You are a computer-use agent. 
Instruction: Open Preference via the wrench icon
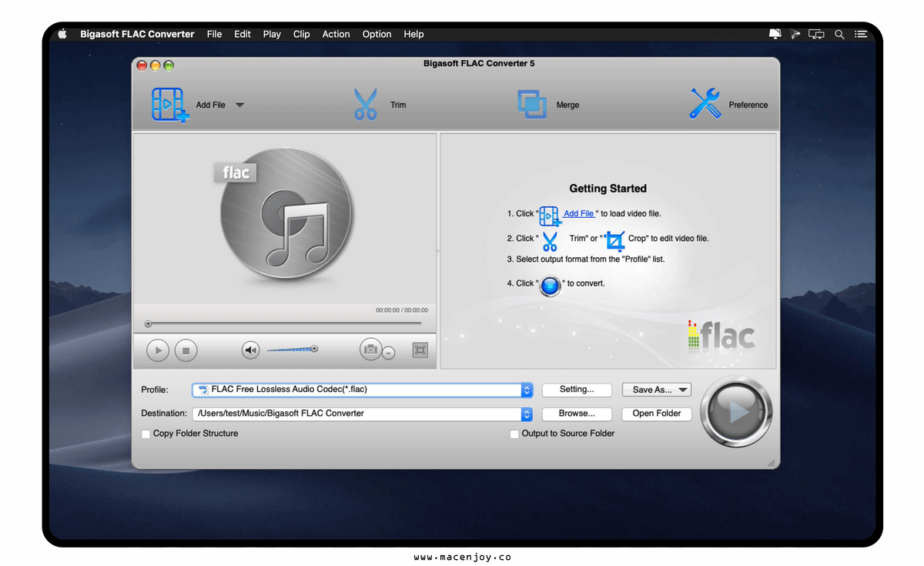705,104
